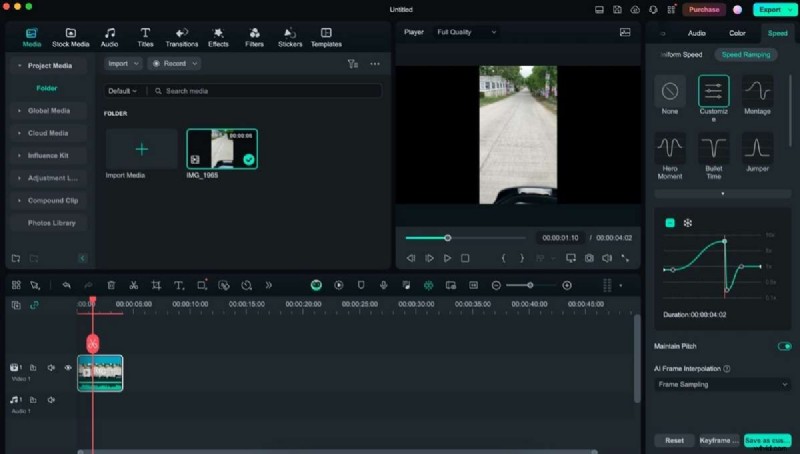The width and height of the screenshot is (800, 454).
Task: Expand Global Media section
Action: point(19,111)
